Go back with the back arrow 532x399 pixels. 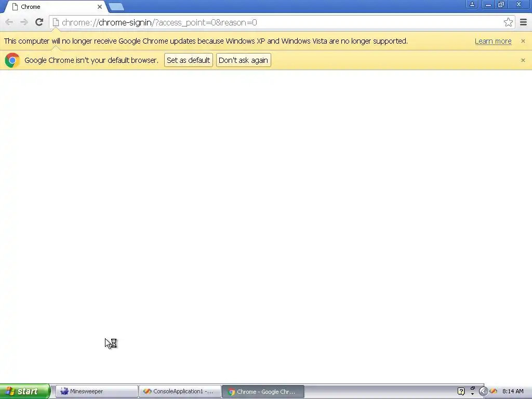pos(9,22)
